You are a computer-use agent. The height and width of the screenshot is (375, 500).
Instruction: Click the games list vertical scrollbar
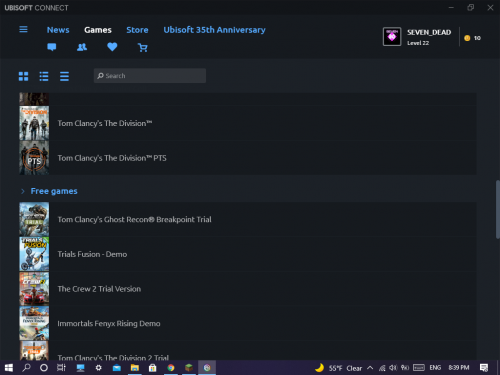click(498, 209)
